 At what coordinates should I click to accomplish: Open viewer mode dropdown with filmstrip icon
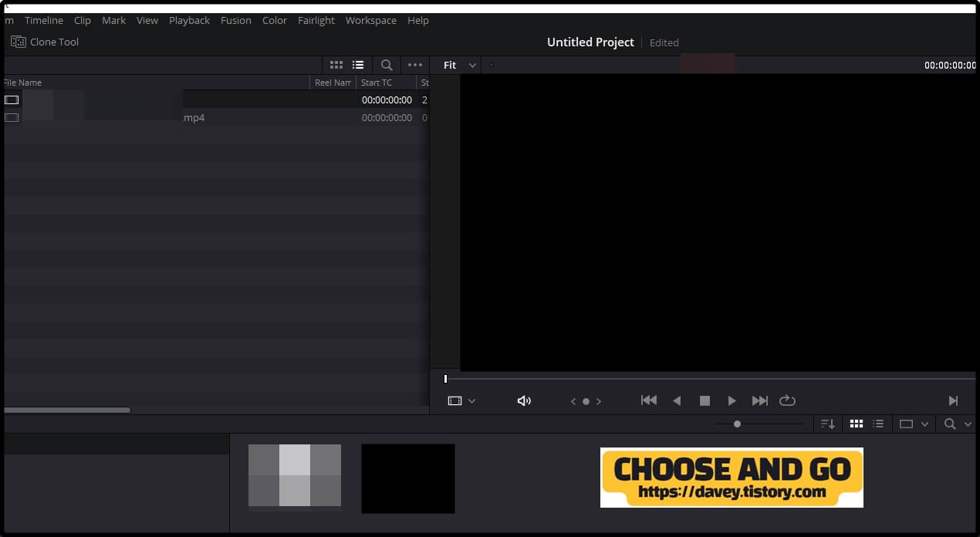point(461,401)
